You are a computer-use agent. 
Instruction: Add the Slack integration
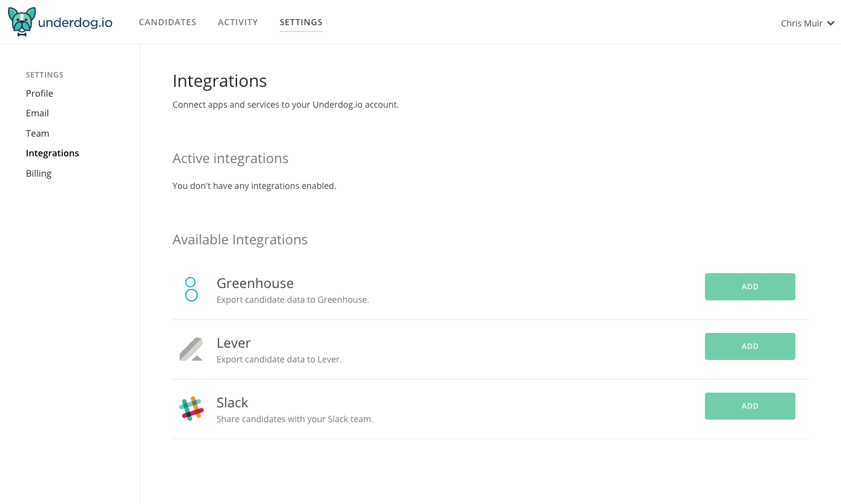tap(750, 406)
